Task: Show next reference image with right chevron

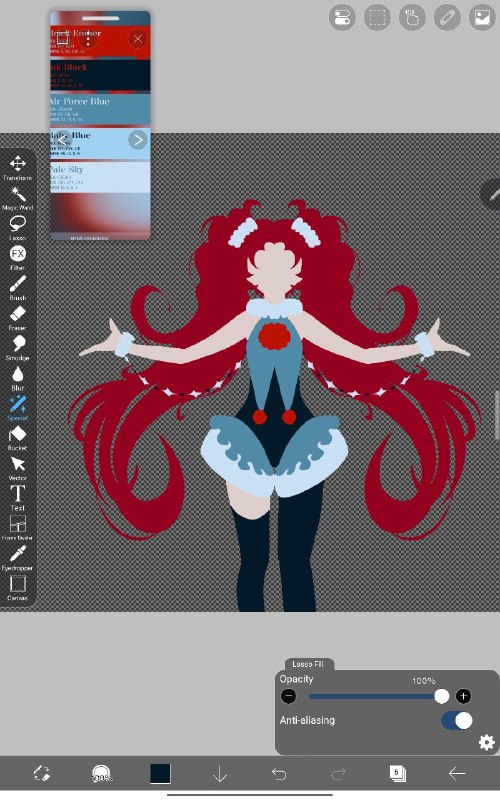Action: 138,140
